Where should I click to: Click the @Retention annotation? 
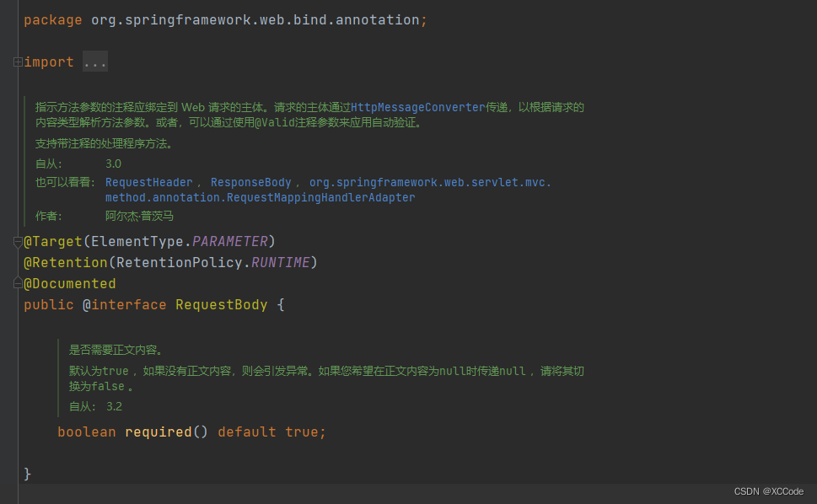click(x=66, y=263)
